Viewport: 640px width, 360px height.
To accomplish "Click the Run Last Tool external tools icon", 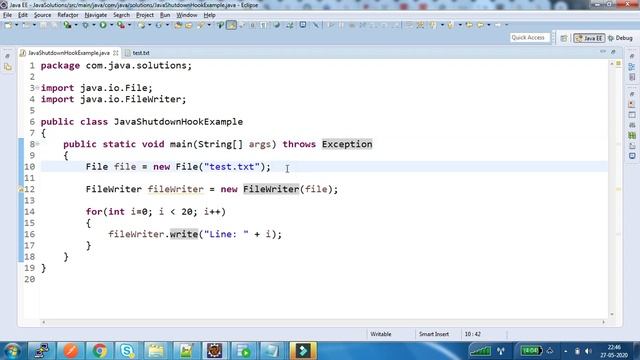I will (x=121, y=25).
